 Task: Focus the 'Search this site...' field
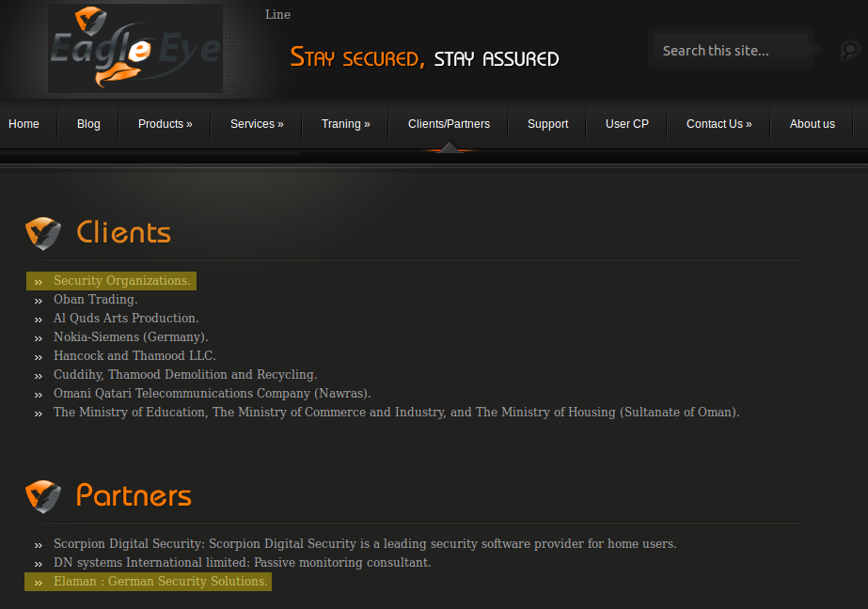click(731, 51)
